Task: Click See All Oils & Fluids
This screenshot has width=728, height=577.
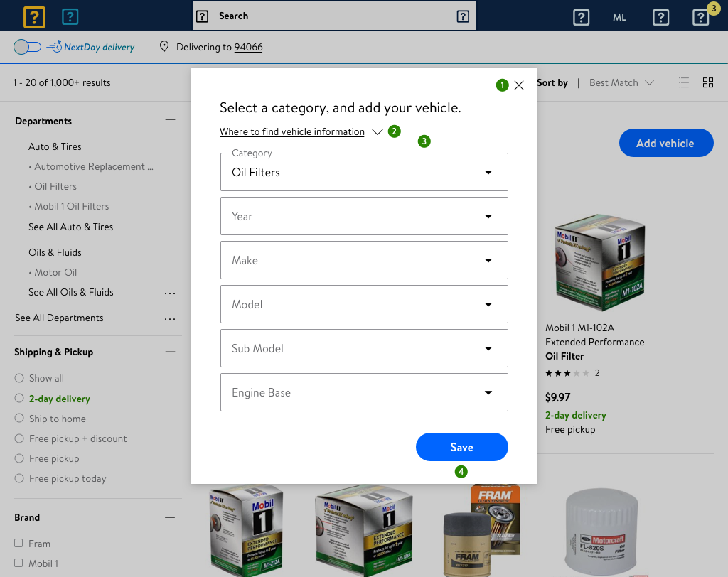Action: pos(70,293)
